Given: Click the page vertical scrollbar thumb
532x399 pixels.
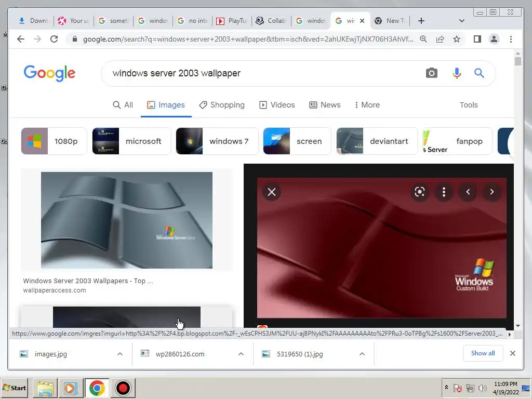Looking at the screenshot, I should click(518, 61).
